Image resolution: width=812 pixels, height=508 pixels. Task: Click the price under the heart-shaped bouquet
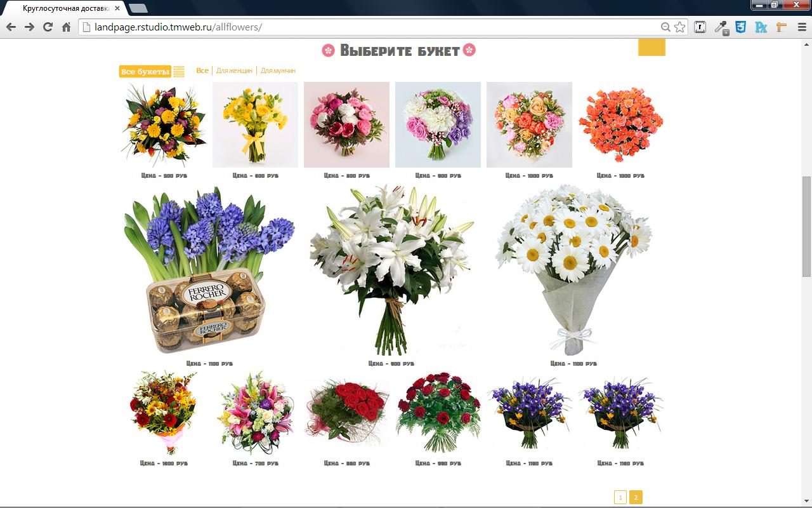(530, 175)
